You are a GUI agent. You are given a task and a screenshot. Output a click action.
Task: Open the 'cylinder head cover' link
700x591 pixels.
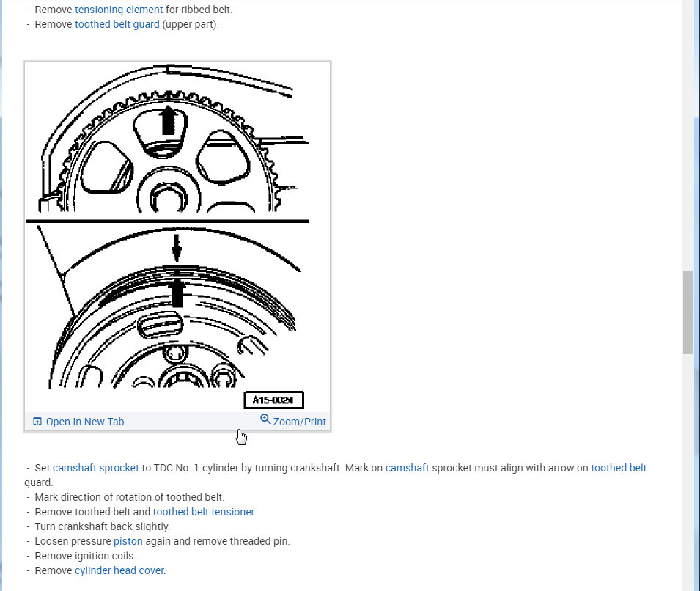coord(119,570)
